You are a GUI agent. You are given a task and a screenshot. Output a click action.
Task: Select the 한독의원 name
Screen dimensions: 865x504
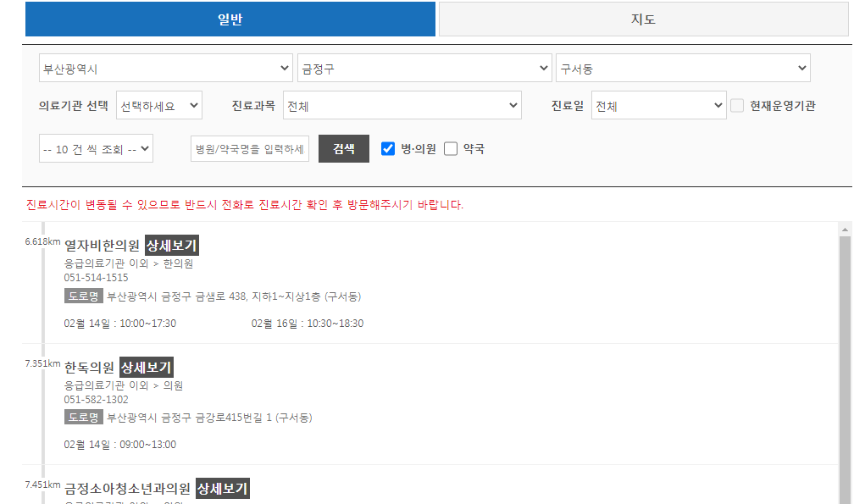click(x=89, y=368)
